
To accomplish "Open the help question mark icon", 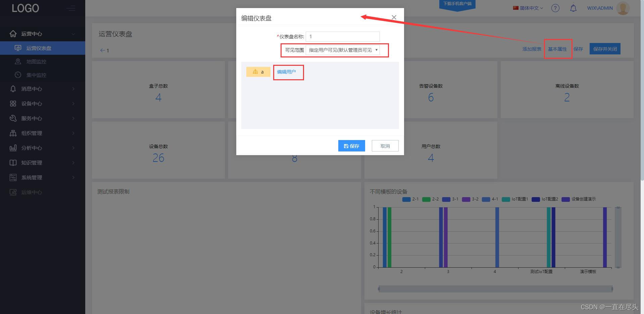I will point(555,8).
